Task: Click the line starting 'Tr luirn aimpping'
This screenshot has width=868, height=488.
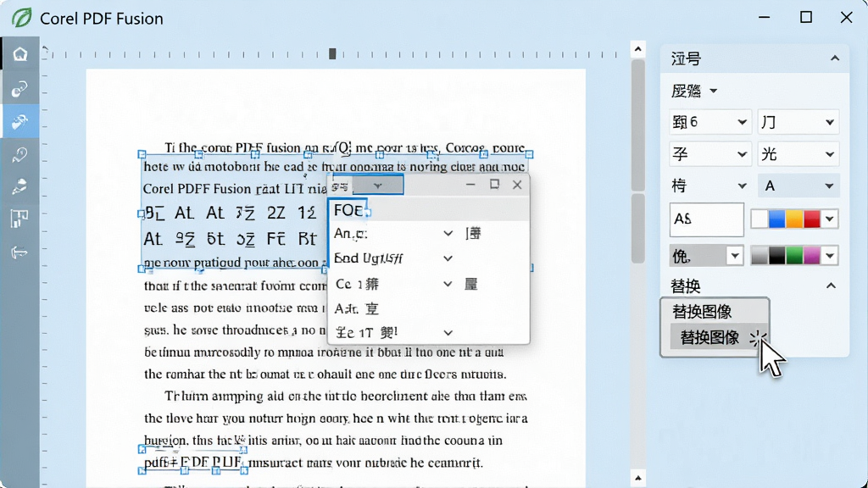Action: (x=346, y=396)
